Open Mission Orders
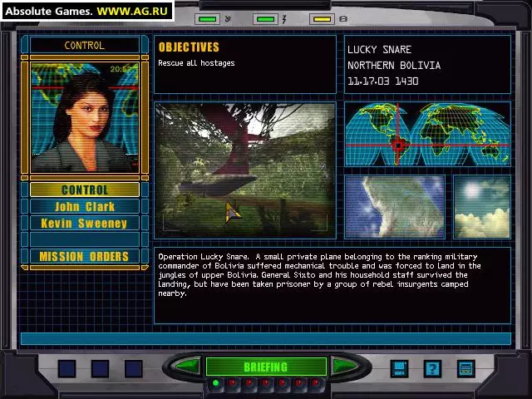The width and height of the screenshot is (532, 399). click(x=85, y=256)
